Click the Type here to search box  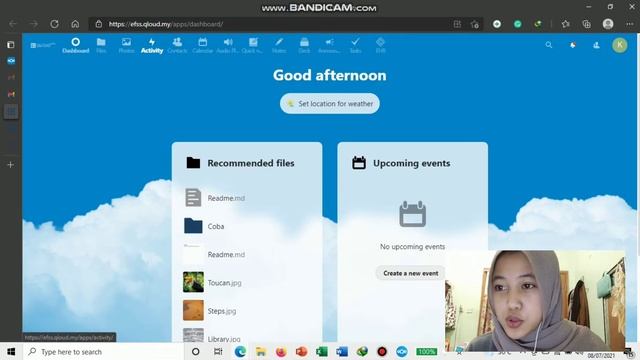click(x=103, y=351)
